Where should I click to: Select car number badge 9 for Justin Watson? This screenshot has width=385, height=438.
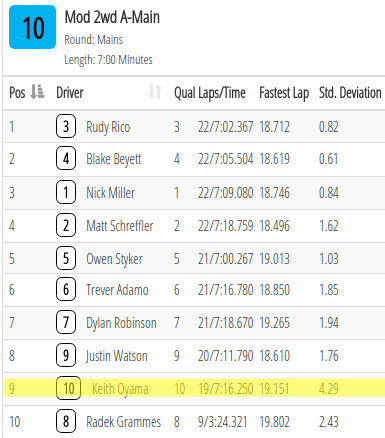(66, 355)
